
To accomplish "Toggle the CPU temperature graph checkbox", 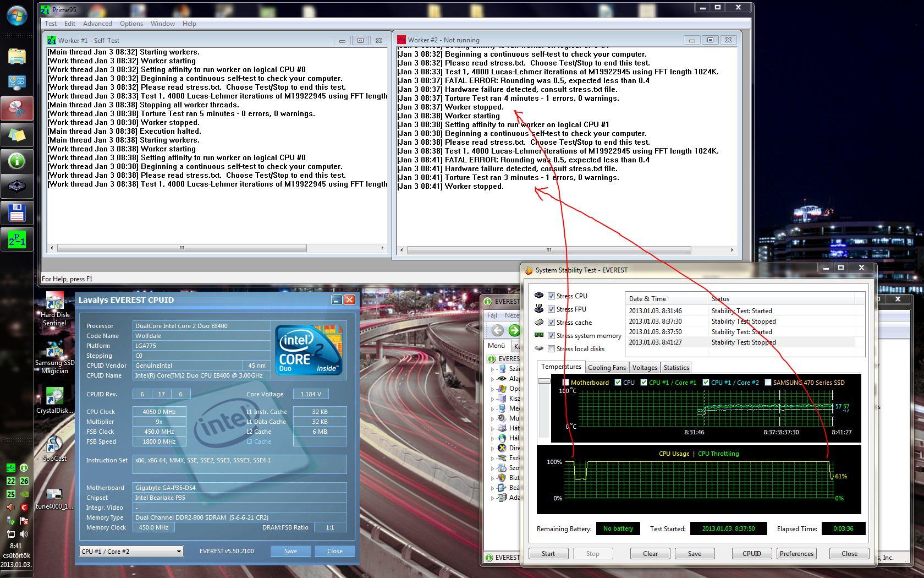I will 618,383.
